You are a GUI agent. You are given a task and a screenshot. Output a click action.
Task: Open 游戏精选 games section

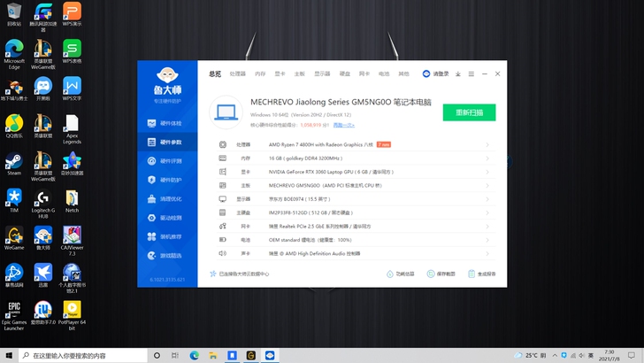[x=165, y=255]
